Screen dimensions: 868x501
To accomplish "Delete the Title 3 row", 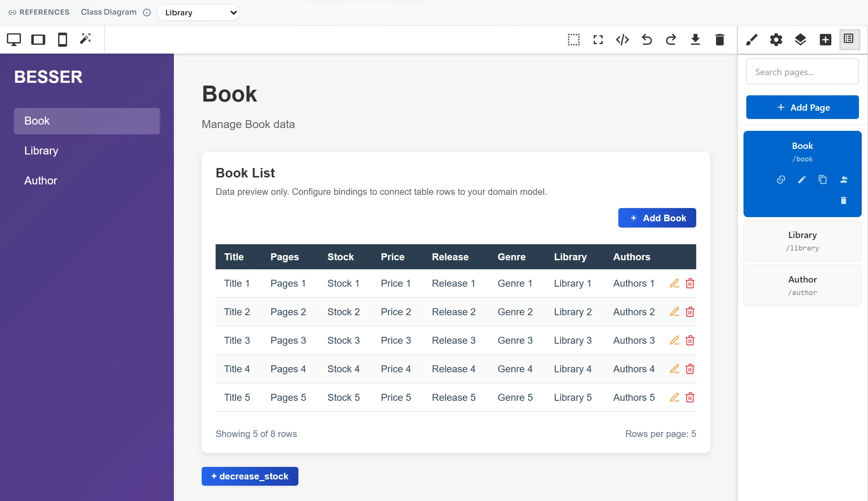I will point(690,340).
